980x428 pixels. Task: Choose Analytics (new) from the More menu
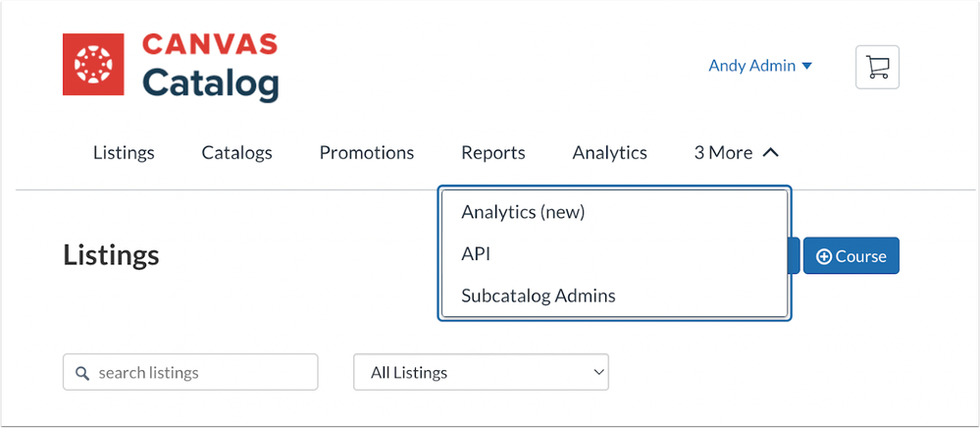tap(523, 212)
